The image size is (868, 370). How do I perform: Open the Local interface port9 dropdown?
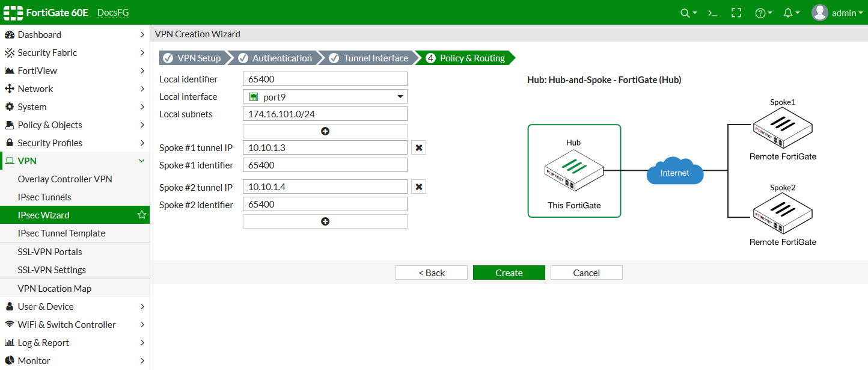(325, 96)
